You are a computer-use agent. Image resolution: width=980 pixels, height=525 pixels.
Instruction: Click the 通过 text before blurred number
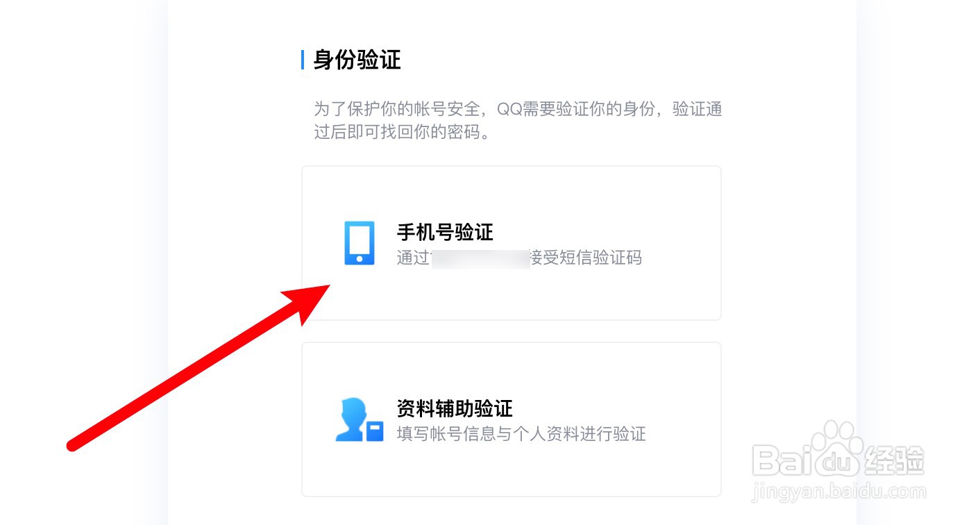coord(414,258)
